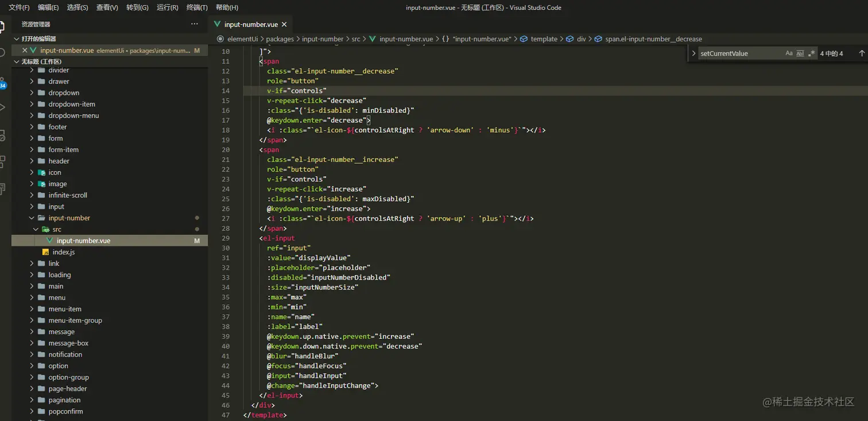Toggle Use Regular Expression in find widget
This screenshot has width=868, height=421.
[x=811, y=53]
